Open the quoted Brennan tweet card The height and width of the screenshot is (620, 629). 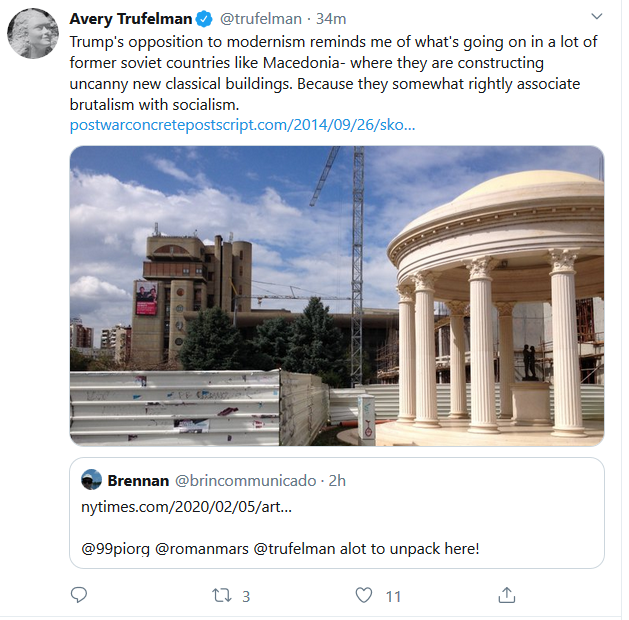tap(337, 513)
